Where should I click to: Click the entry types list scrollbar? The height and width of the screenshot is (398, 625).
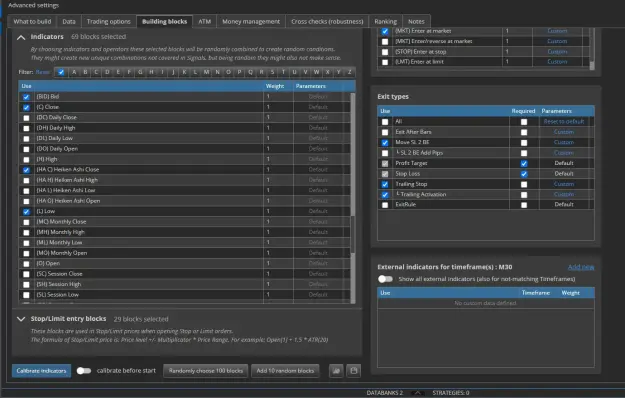[592, 65]
